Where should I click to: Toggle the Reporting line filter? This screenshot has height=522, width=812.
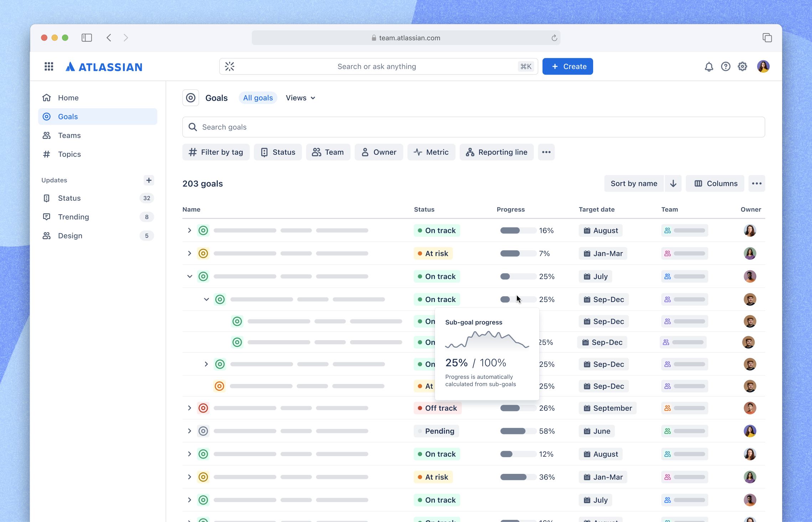click(x=497, y=152)
